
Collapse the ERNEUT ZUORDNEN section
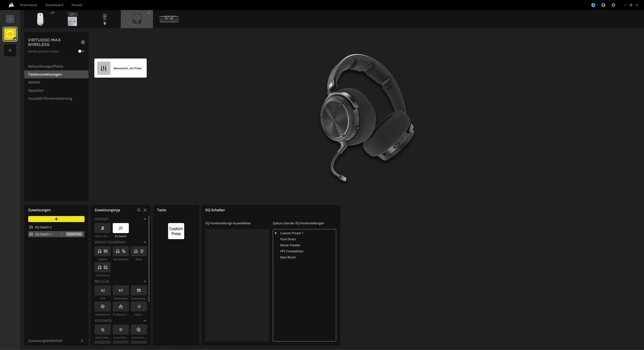tap(145, 242)
